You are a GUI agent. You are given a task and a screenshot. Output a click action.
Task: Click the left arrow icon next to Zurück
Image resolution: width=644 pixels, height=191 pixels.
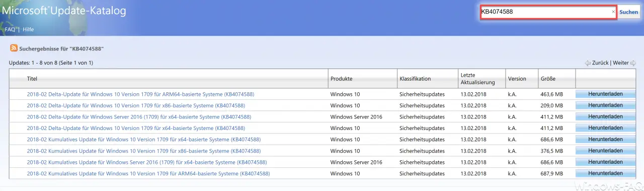tap(588, 63)
